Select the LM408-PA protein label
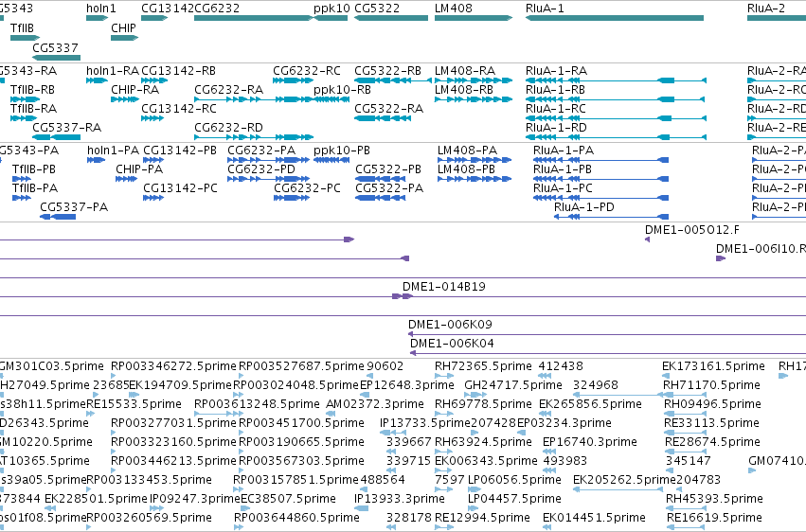Viewport: 806px width, 532px height. pos(467,151)
